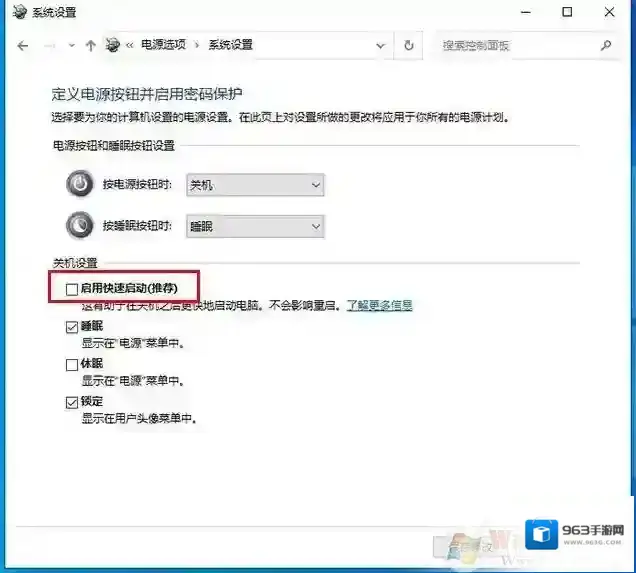Click the 关机设置 section label

75,263
